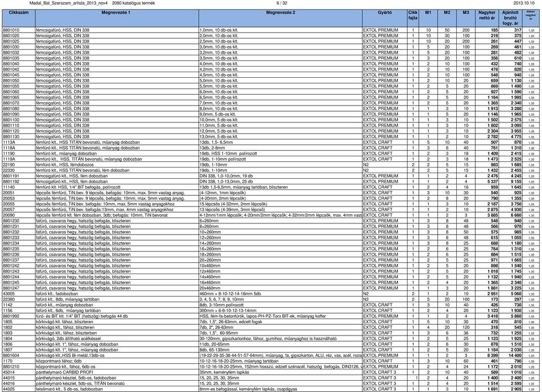Click the Cikk fajta column header
Screen dimensions: 542x392
[413, 18]
